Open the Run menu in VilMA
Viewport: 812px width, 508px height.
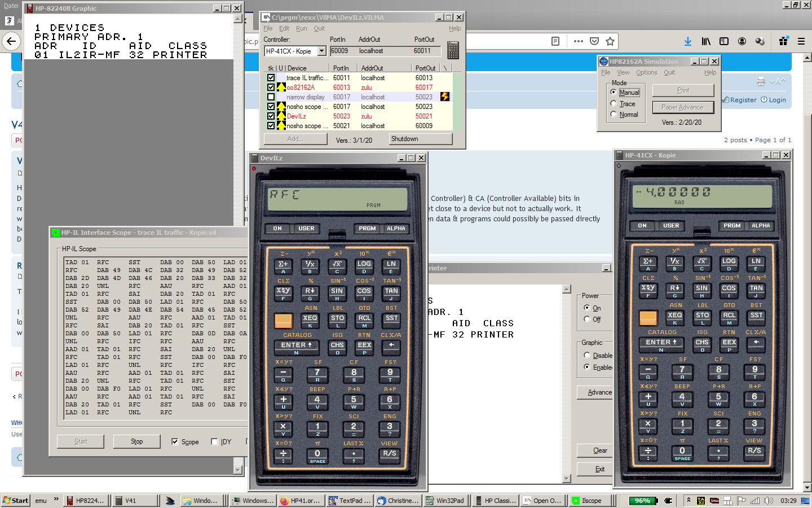pyautogui.click(x=301, y=28)
